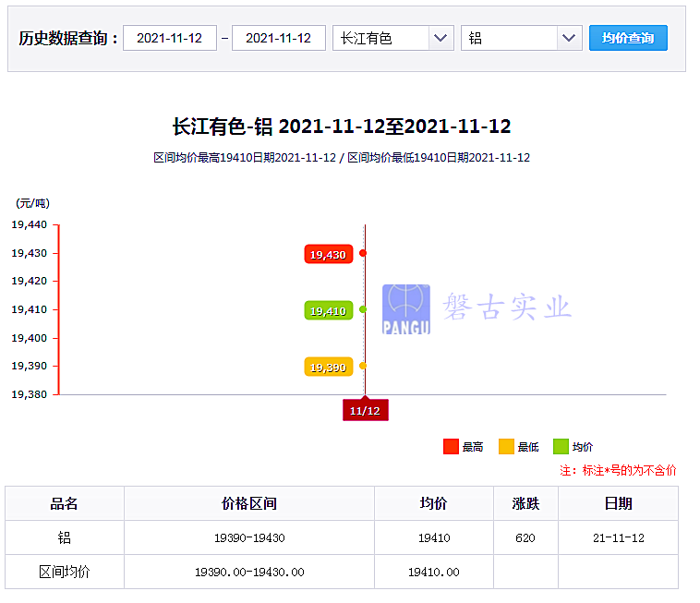
Task: Click the 19,390 yellow data label
Action: click(x=329, y=367)
